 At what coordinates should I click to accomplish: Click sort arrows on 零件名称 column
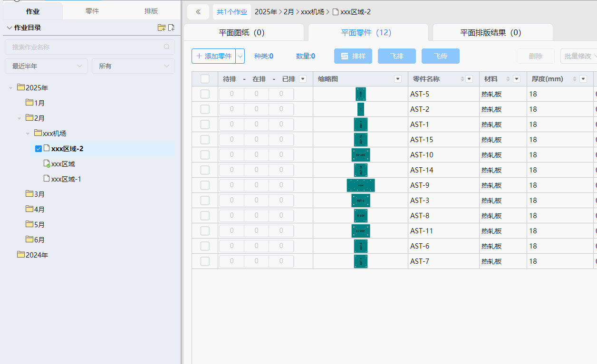(462, 79)
